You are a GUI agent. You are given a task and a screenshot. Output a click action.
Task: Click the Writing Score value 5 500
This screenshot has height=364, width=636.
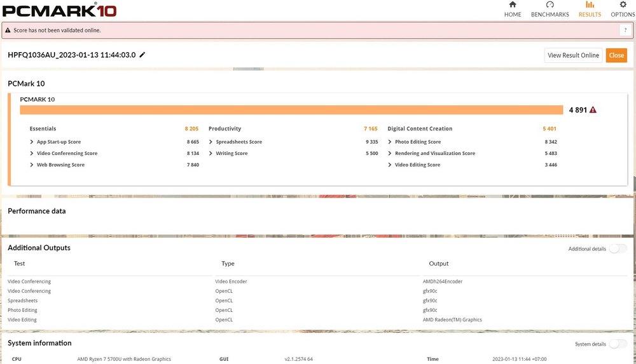coord(371,153)
